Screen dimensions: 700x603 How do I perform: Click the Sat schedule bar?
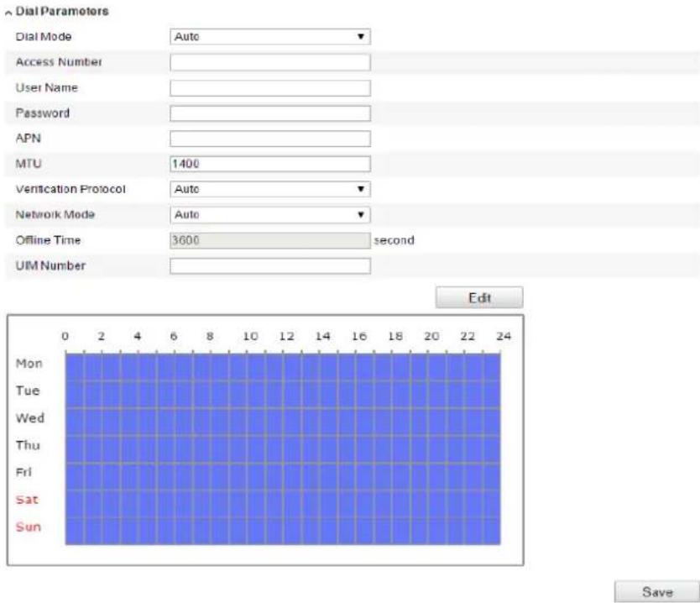283,503
